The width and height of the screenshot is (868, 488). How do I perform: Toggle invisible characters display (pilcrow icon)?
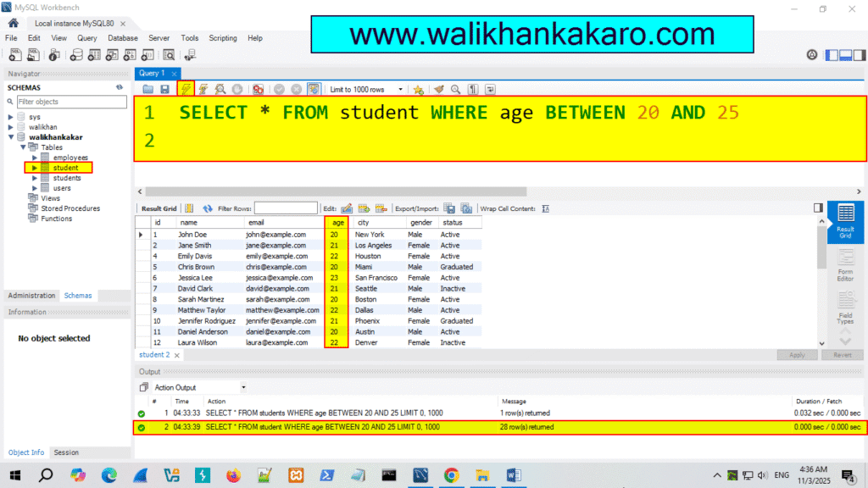[473, 89]
